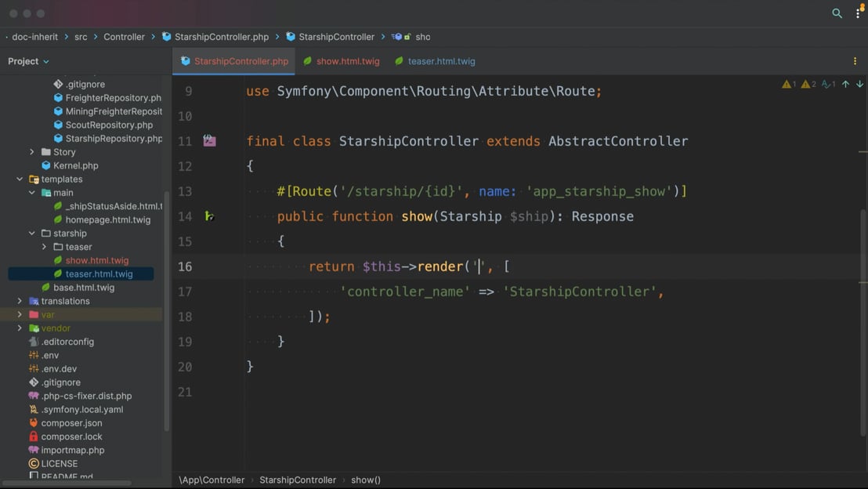Collapse the templates folder

tap(20, 179)
